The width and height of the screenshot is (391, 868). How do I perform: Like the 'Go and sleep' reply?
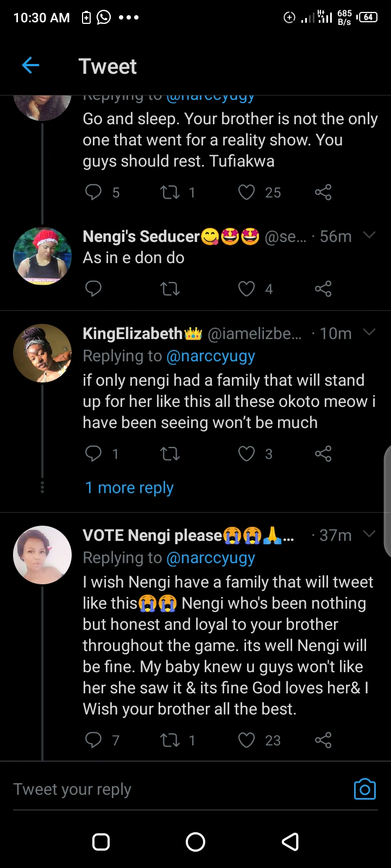pos(247,192)
